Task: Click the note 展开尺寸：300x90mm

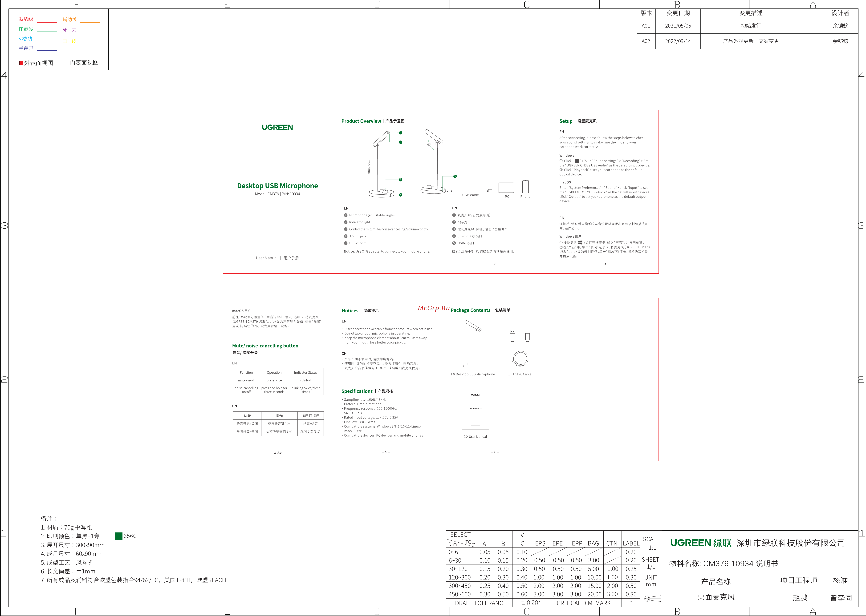Action: click(x=73, y=545)
